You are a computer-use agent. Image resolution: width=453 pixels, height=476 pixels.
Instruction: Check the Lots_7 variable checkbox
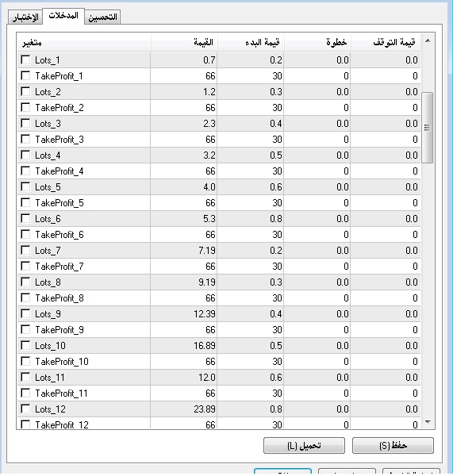(x=25, y=250)
